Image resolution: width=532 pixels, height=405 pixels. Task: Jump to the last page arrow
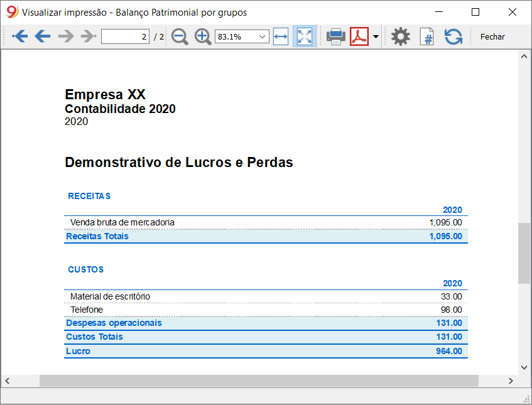point(89,36)
